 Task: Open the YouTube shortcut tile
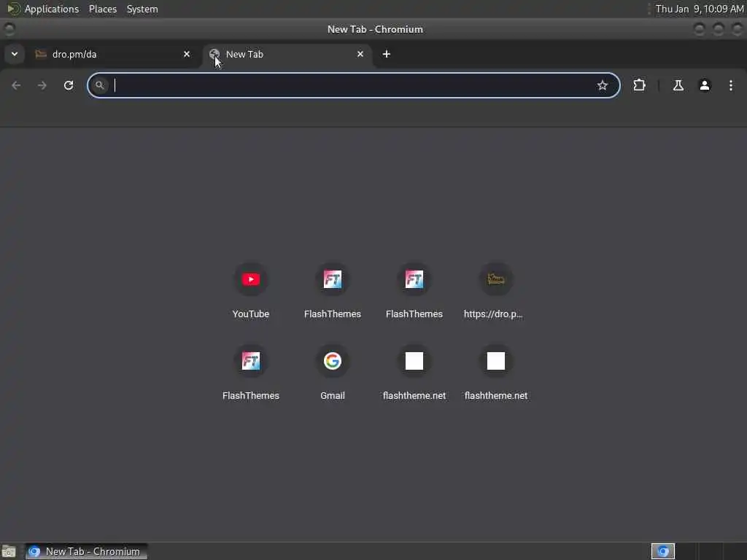[x=251, y=291]
